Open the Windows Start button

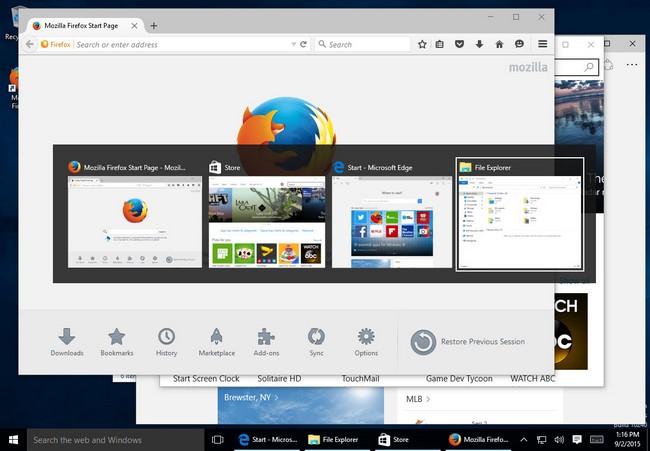13,440
